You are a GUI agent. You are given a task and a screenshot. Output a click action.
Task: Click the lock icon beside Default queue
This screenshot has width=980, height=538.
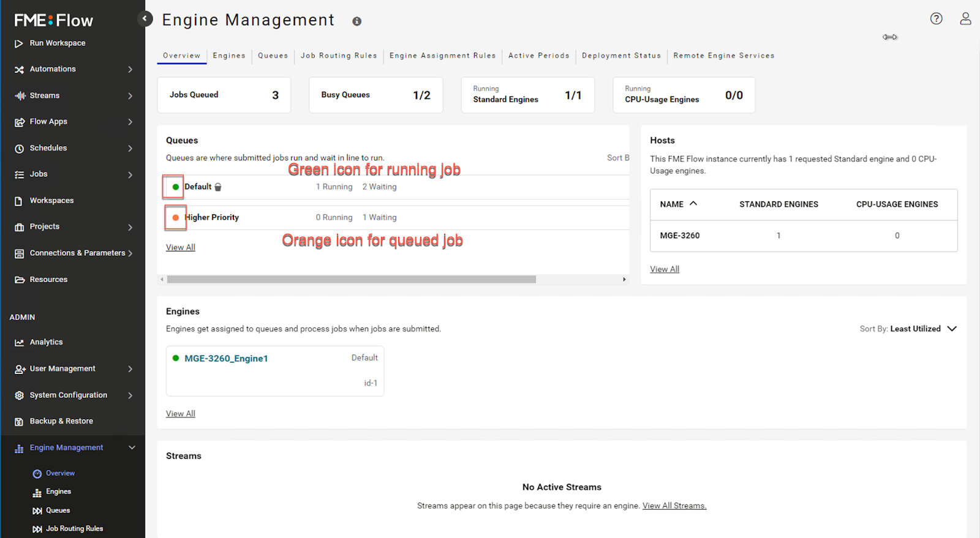click(218, 187)
